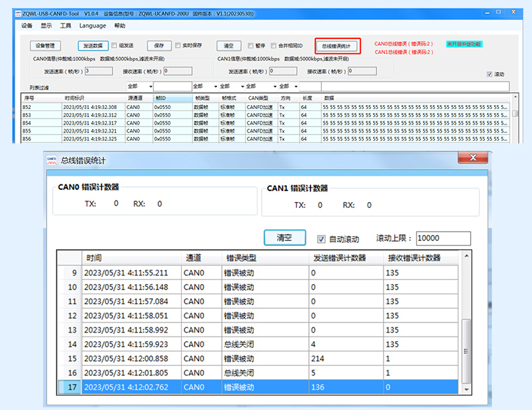Enable the 组发送 group send checkbox
Screen dimensions: 532x410
click(x=114, y=46)
